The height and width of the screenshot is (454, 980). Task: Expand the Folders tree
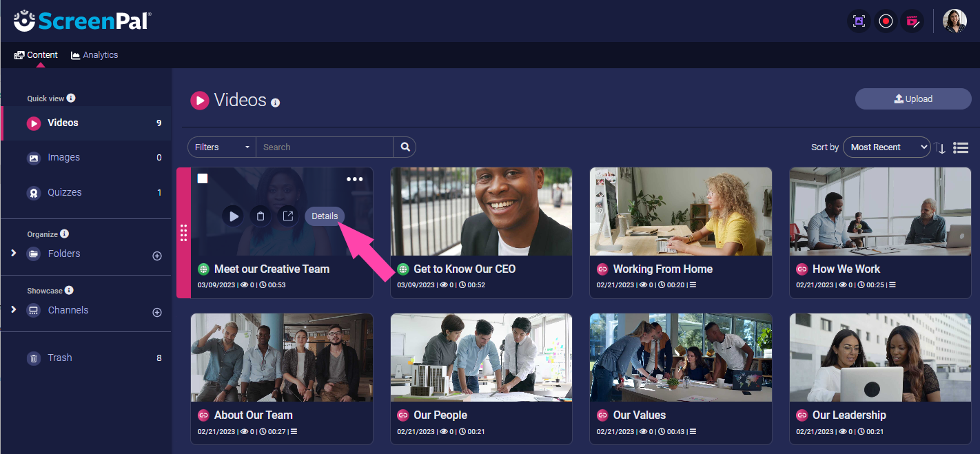(x=14, y=254)
